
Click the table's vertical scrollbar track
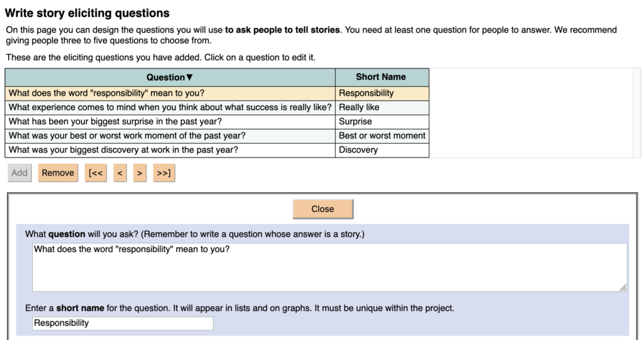636,113
